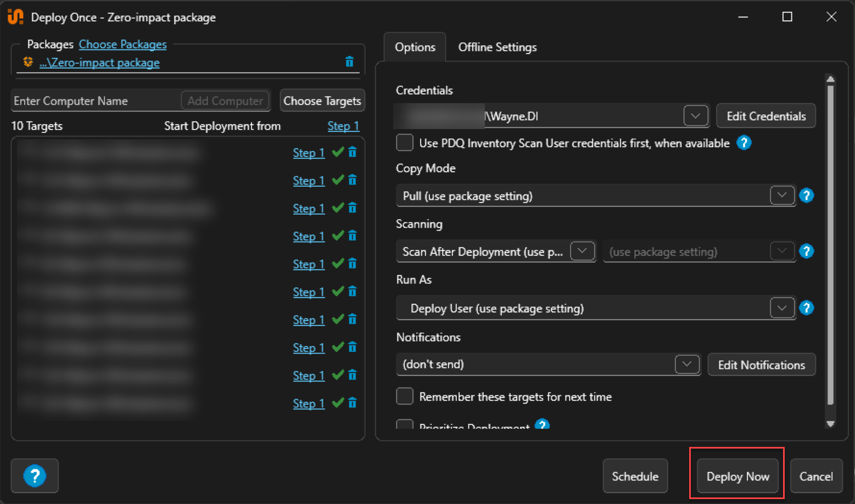Open the ...\Zero-impact package link
855x504 pixels.
coord(99,63)
